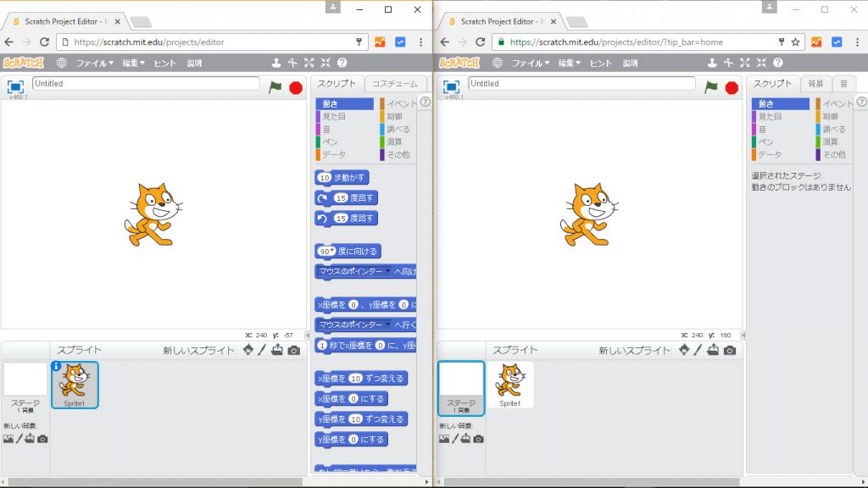
Task: Open ファイル menu in right window
Action: coord(531,63)
